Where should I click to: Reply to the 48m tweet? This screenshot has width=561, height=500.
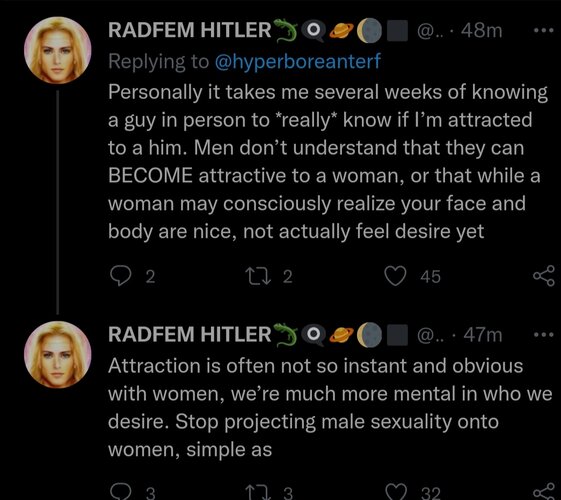tap(121, 276)
